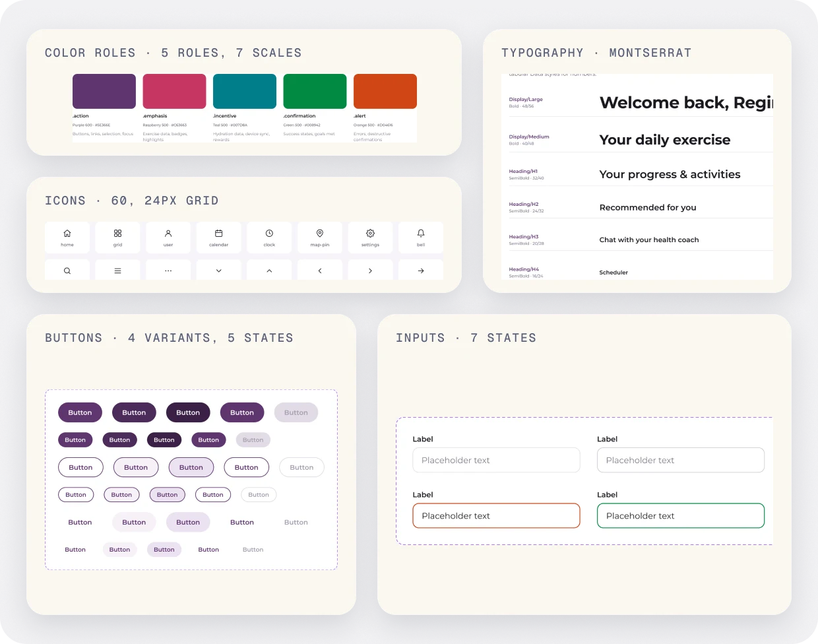Image resolution: width=818 pixels, height=644 pixels.
Task: Click the 'Label' above the green-bordered input
Action: click(608, 495)
